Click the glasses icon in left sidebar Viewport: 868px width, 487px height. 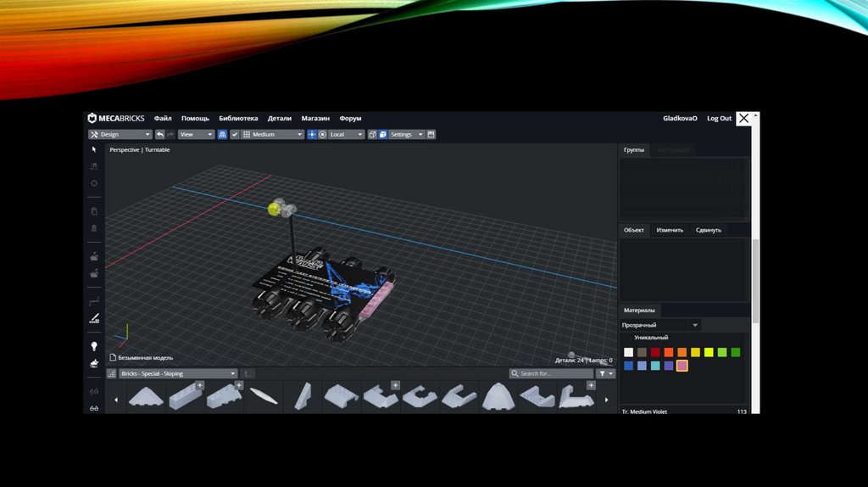coord(94,408)
